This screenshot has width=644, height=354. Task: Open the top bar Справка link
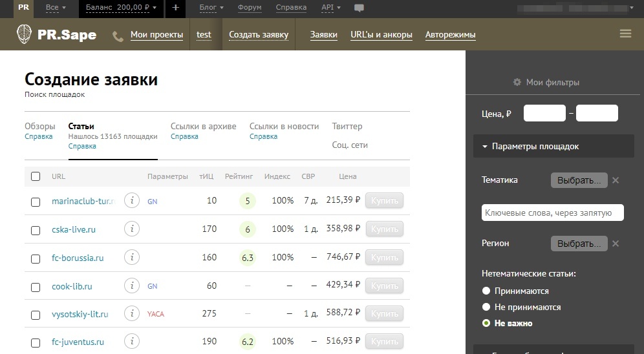[x=291, y=7]
